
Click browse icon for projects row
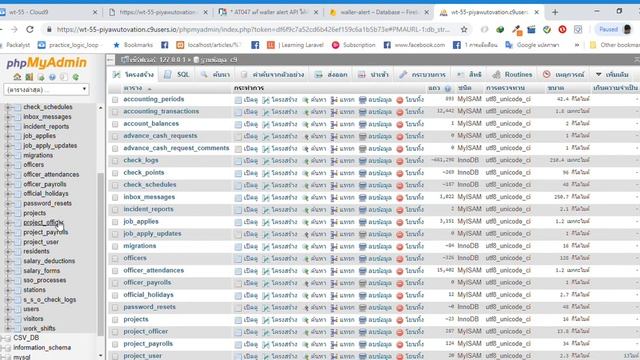238,320
